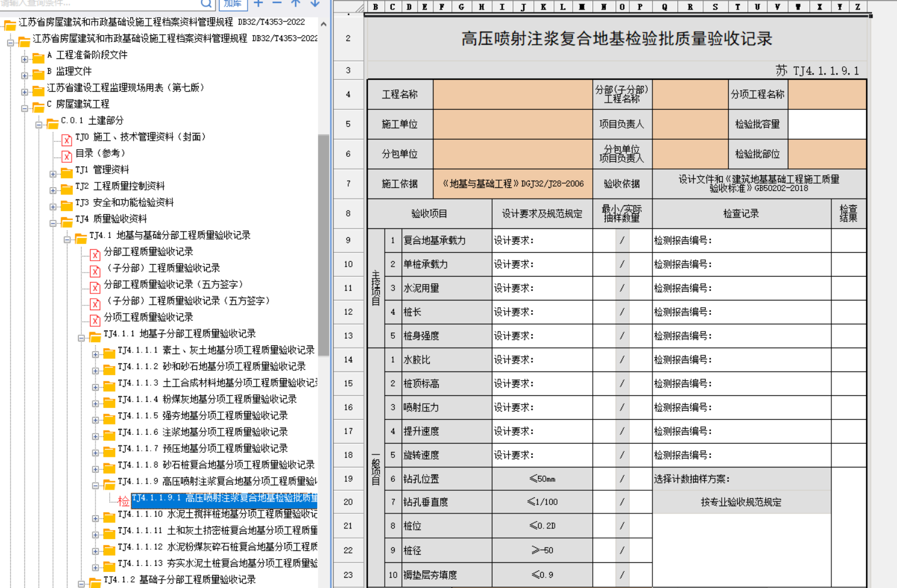This screenshot has width=897, height=588.
Task: Expand the TJ4.1.1.6 注浆地基 node
Action: coord(95,437)
